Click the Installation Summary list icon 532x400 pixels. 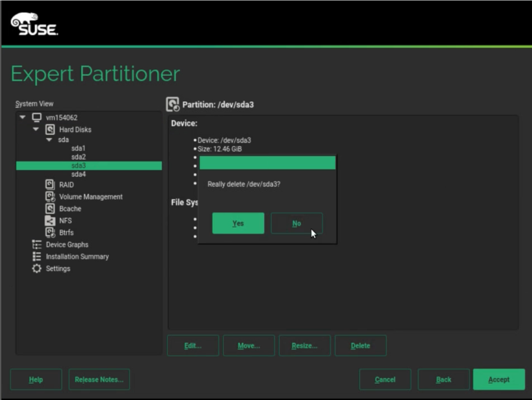pyautogui.click(x=37, y=256)
